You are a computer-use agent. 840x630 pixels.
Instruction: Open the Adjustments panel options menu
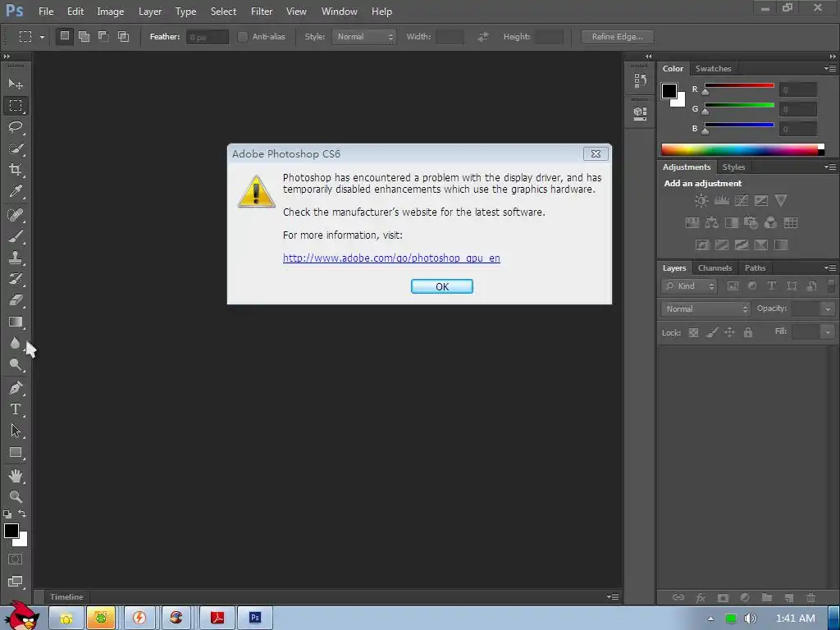[x=830, y=167]
